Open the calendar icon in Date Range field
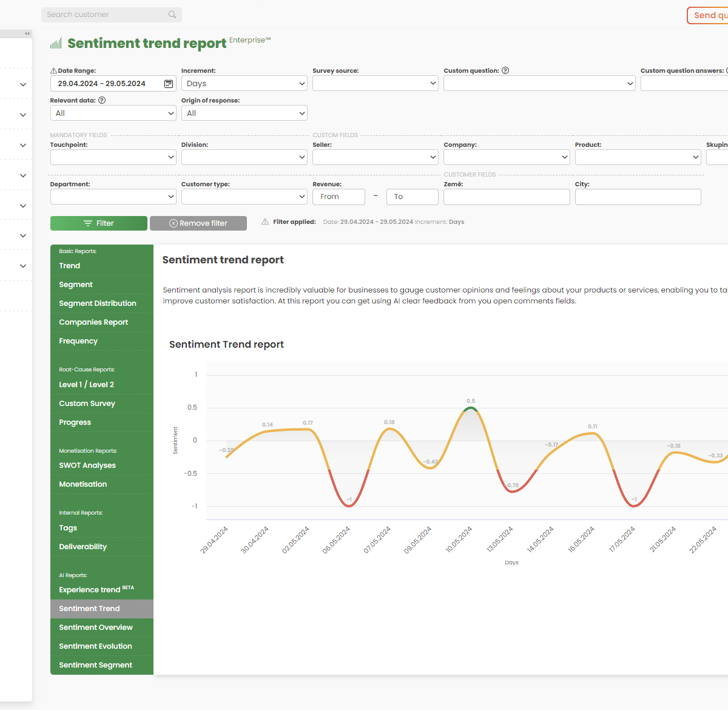This screenshot has width=728, height=710. 168,83
